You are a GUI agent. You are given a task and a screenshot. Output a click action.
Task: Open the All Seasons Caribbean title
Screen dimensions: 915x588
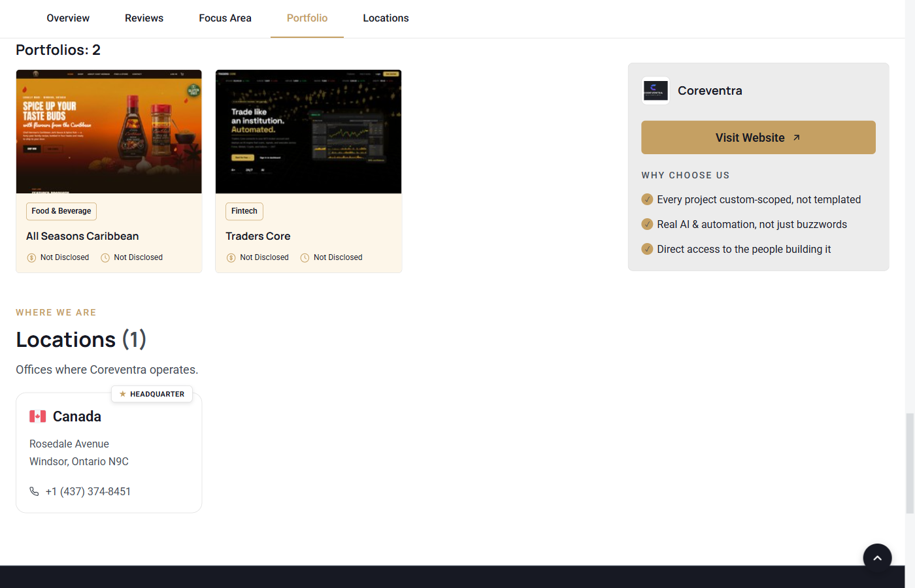pyautogui.click(x=82, y=236)
